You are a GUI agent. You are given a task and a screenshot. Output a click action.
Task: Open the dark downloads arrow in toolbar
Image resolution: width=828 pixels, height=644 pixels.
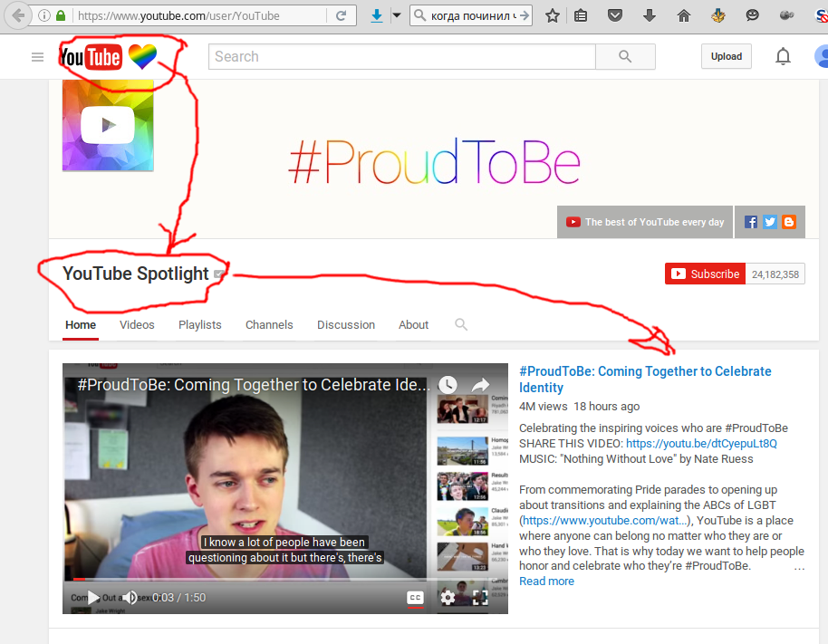pyautogui.click(x=650, y=15)
